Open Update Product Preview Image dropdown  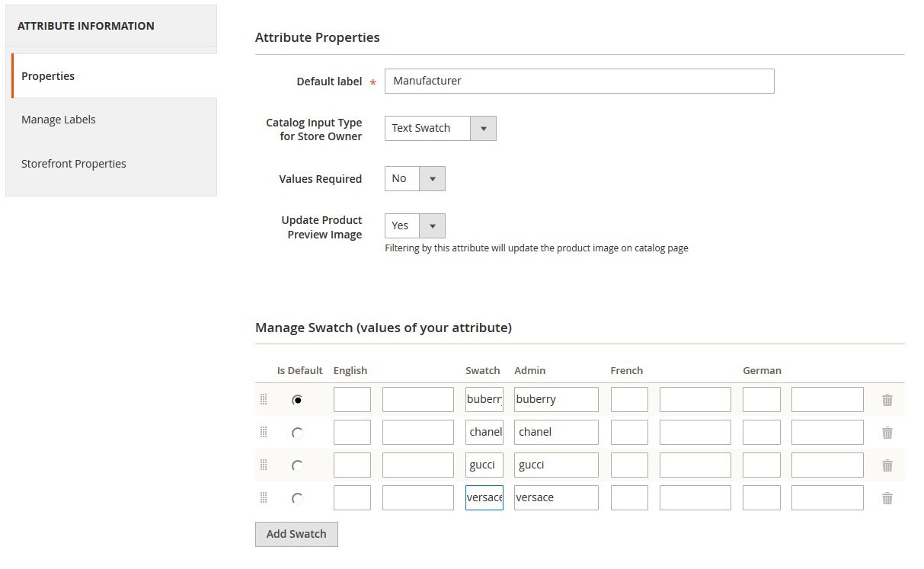[414, 226]
